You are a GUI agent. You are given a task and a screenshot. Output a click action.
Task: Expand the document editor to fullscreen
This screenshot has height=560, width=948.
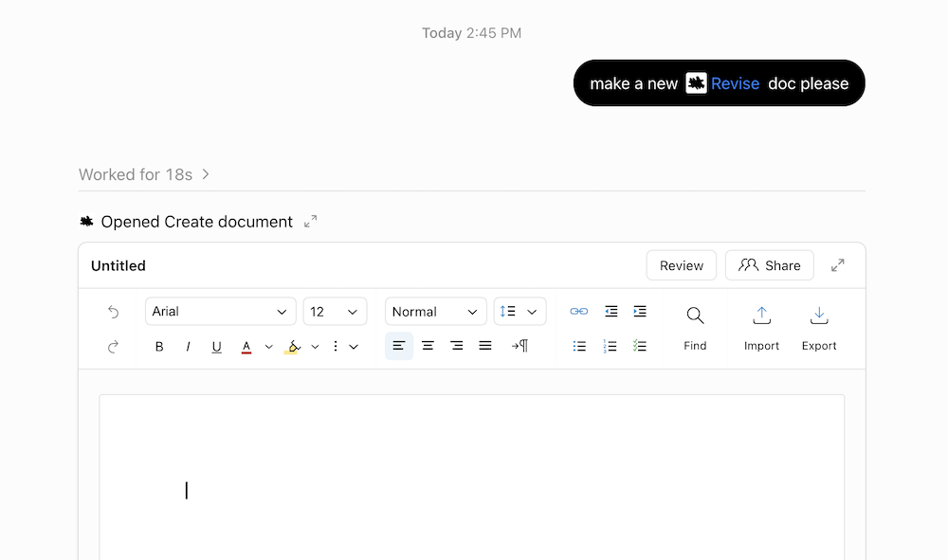pyautogui.click(x=837, y=266)
